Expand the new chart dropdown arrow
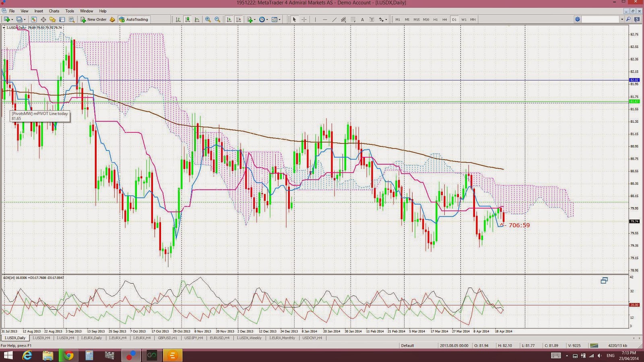The image size is (644, 362). coord(12,19)
